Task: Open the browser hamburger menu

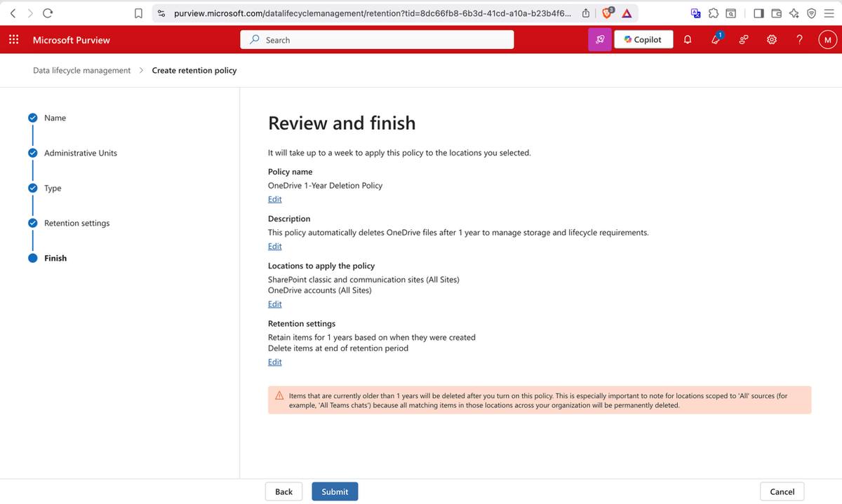Action: (829, 13)
